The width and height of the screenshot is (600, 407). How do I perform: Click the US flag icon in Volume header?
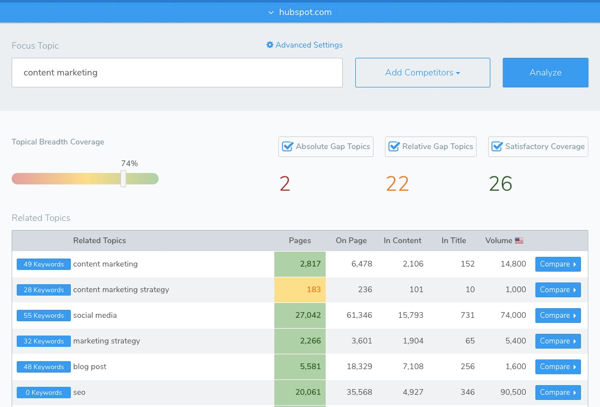519,241
